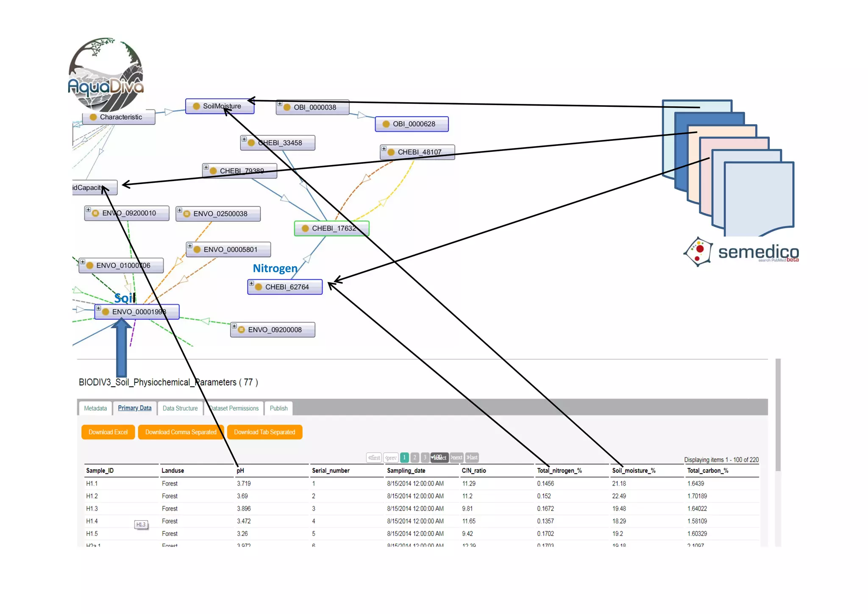
Task: Click the Total_nitrogen_% column header
Action: click(x=559, y=471)
